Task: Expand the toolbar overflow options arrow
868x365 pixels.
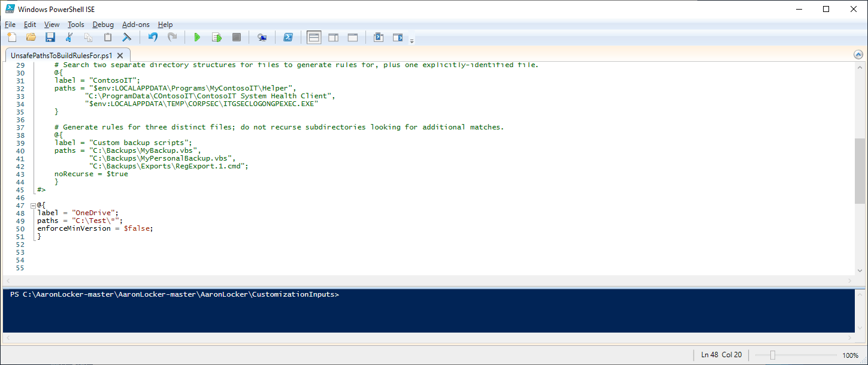Action: point(412,41)
